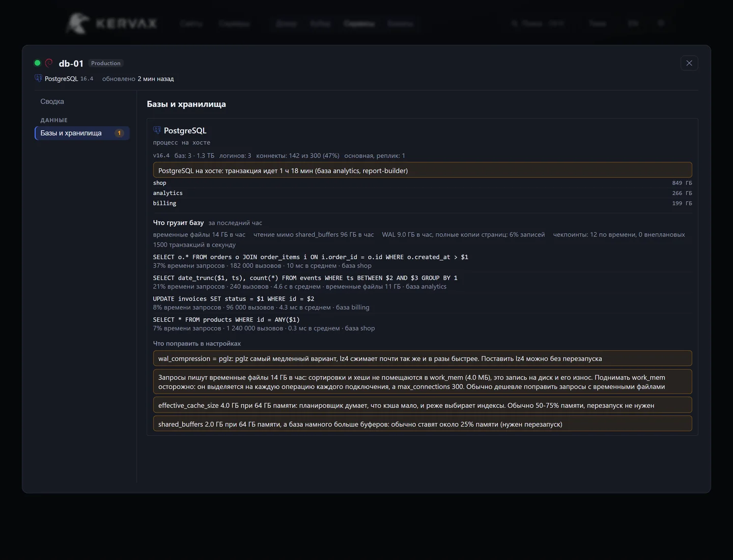Click the date_trunc events query
The width and height of the screenshot is (733, 560).
[x=305, y=278]
